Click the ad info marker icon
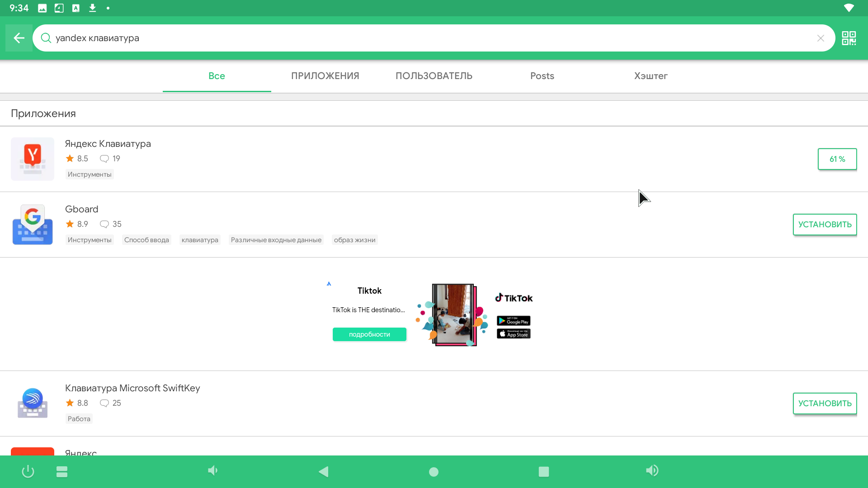Viewport: 868px width, 488px height. (329, 284)
